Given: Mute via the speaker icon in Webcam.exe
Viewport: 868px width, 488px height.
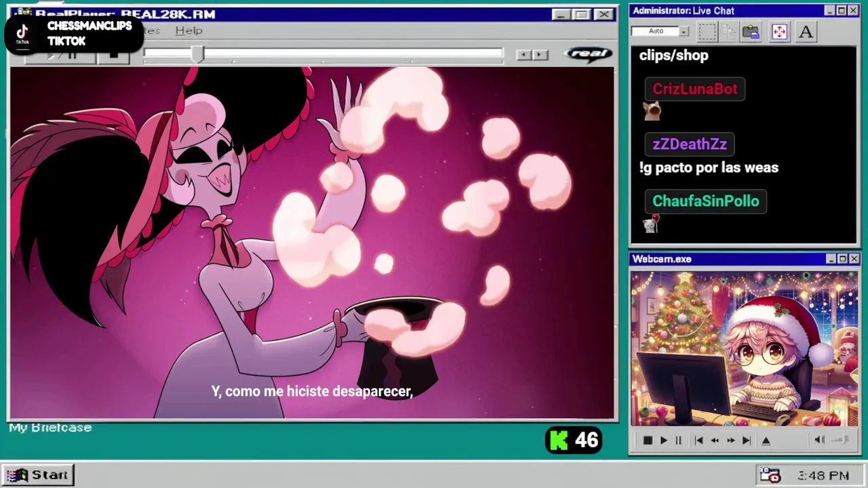Looking at the screenshot, I should point(819,441).
